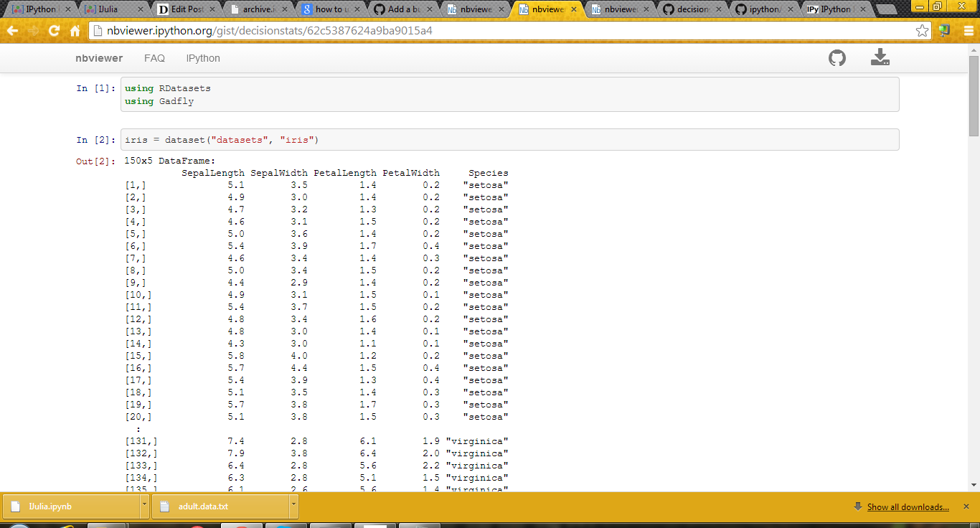Open the IPython link in navbar

(x=203, y=58)
